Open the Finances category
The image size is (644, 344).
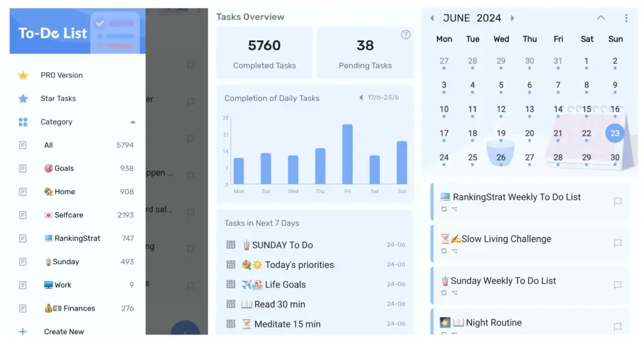point(77,308)
